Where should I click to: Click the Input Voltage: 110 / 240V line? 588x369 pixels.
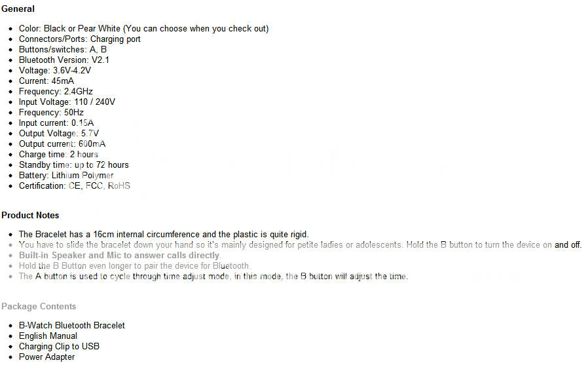(67, 102)
